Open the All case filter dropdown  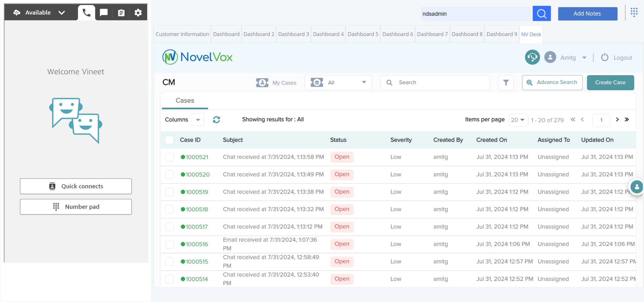(338, 83)
